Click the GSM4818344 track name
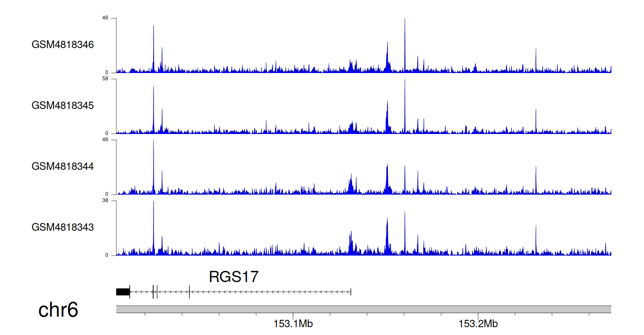644x335 pixels. (63, 166)
